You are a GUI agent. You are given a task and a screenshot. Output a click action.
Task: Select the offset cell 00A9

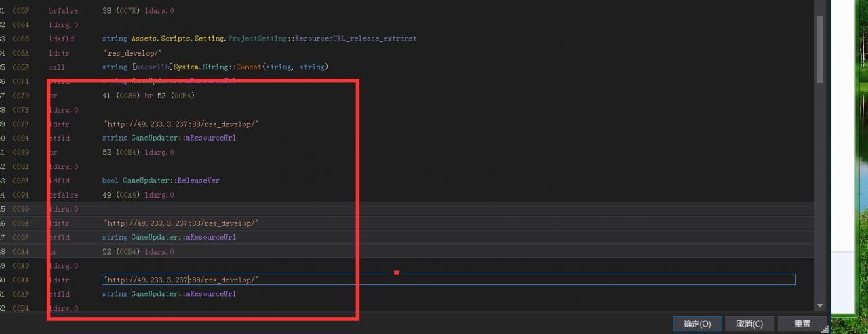(21, 266)
